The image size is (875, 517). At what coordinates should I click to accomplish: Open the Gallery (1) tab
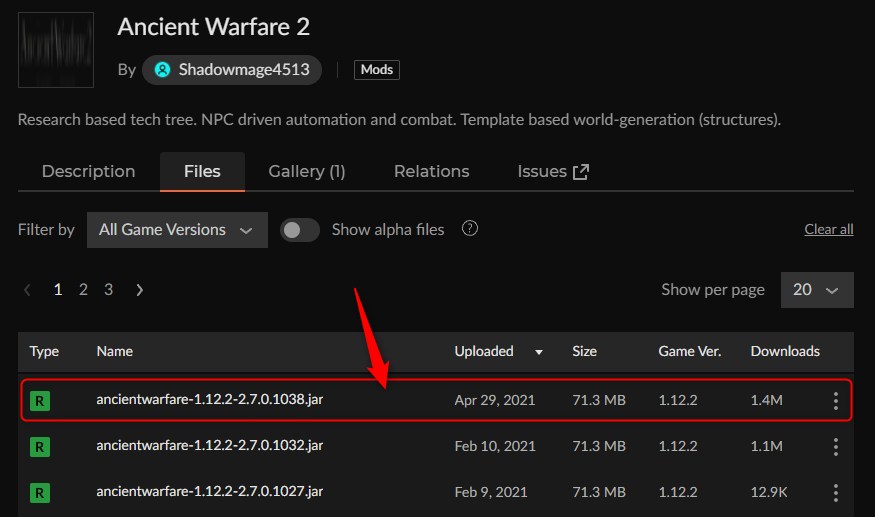point(307,171)
